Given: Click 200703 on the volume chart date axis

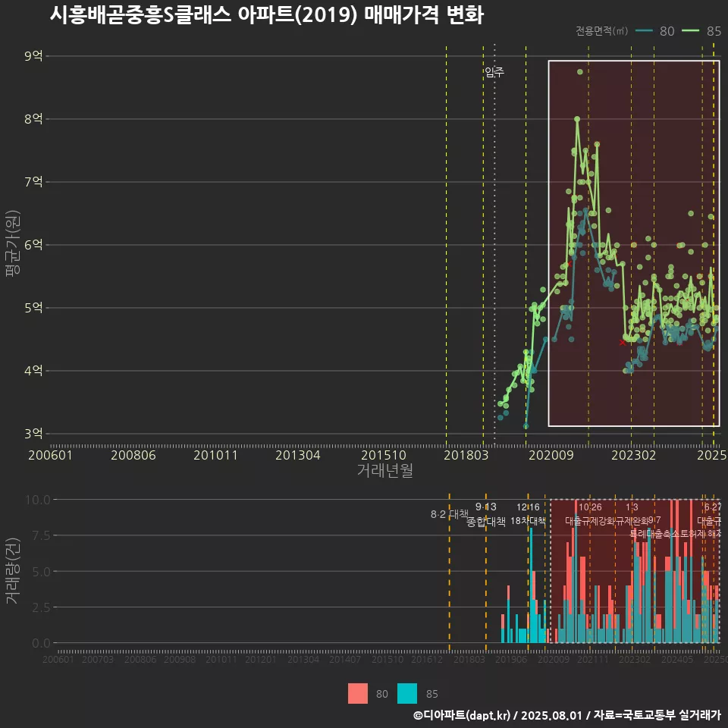Looking at the screenshot, I should click(x=98, y=659).
